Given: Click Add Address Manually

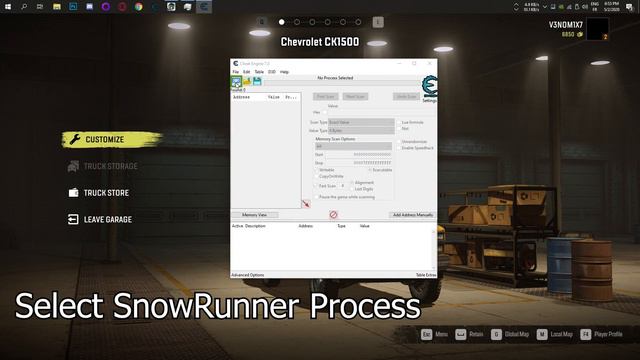Looking at the screenshot, I should [x=413, y=215].
